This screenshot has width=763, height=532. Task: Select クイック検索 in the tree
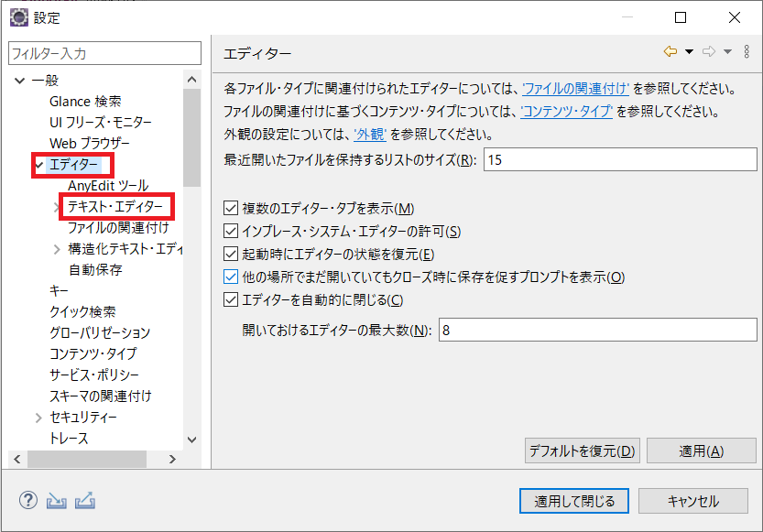(x=82, y=311)
